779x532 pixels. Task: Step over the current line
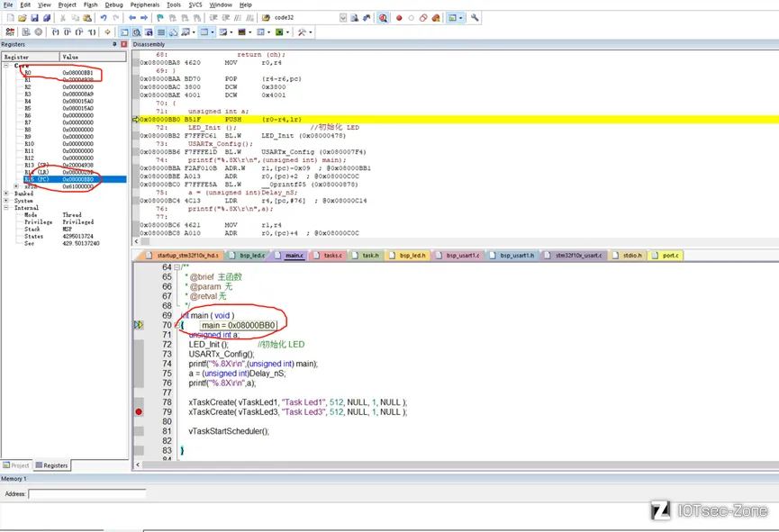coord(67,32)
